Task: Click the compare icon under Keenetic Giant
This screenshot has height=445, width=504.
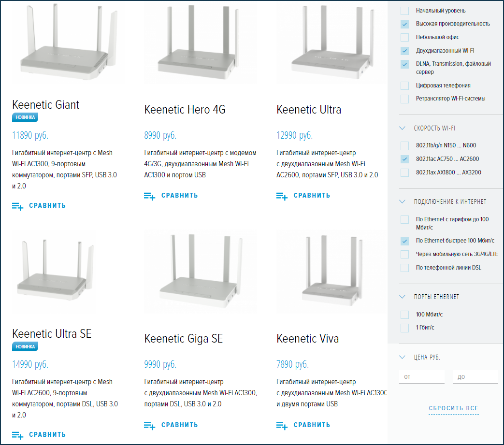Action: (18, 206)
